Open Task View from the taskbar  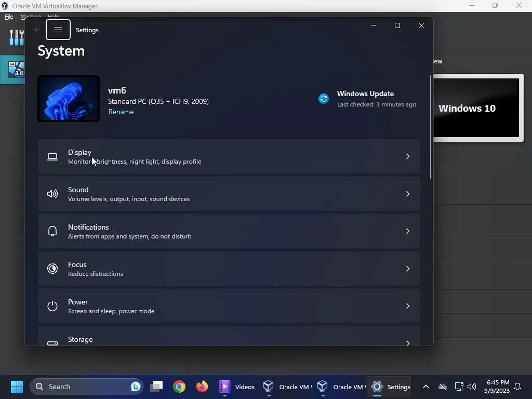tap(156, 387)
